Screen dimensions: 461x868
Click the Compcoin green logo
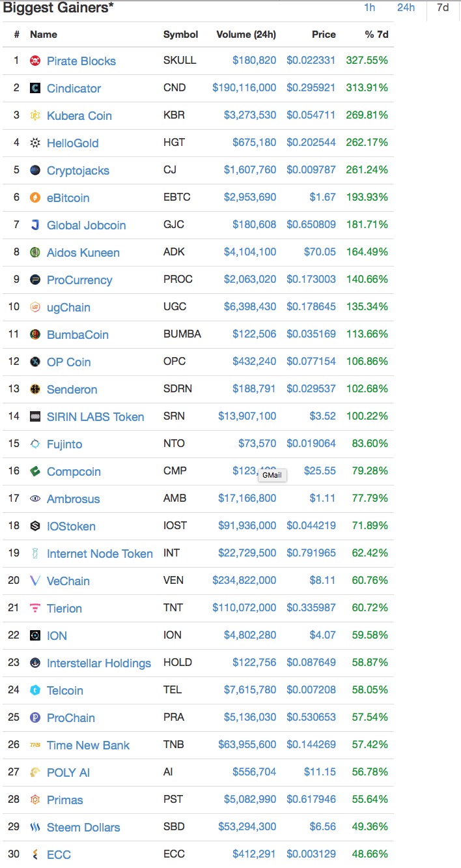(35, 472)
